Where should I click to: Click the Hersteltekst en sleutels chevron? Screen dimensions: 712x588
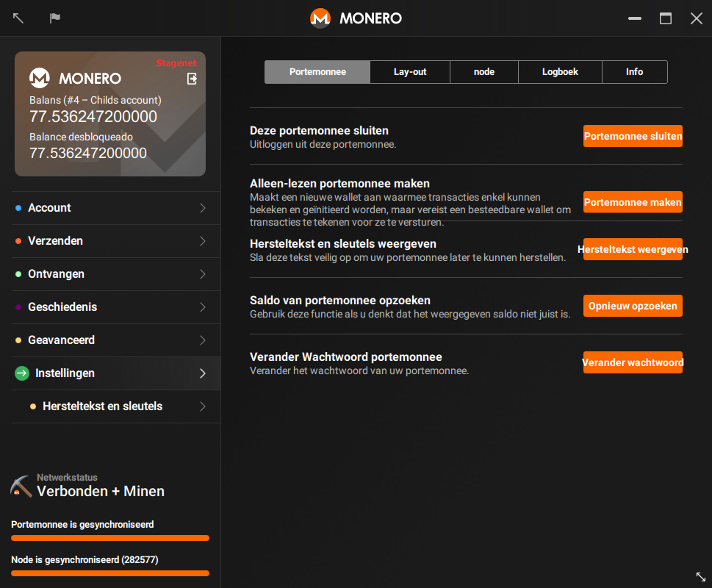(x=203, y=406)
